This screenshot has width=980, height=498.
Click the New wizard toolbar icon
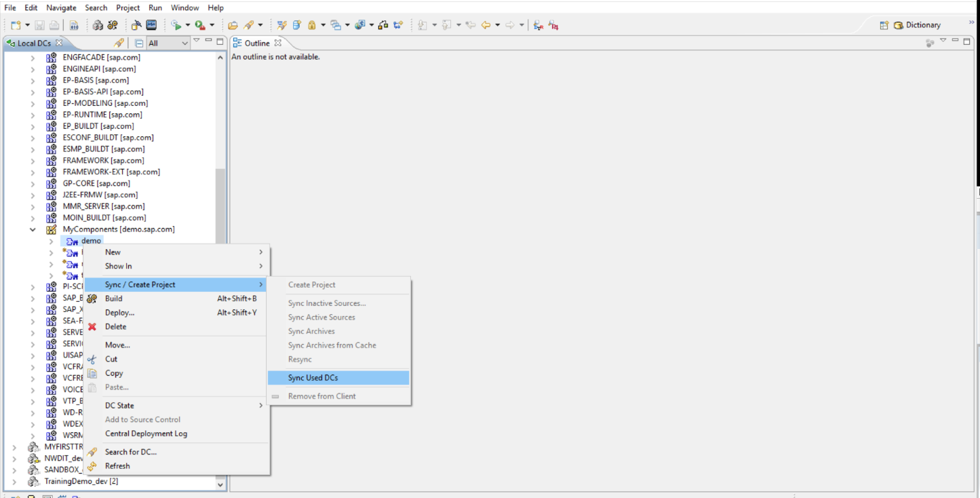click(16, 25)
